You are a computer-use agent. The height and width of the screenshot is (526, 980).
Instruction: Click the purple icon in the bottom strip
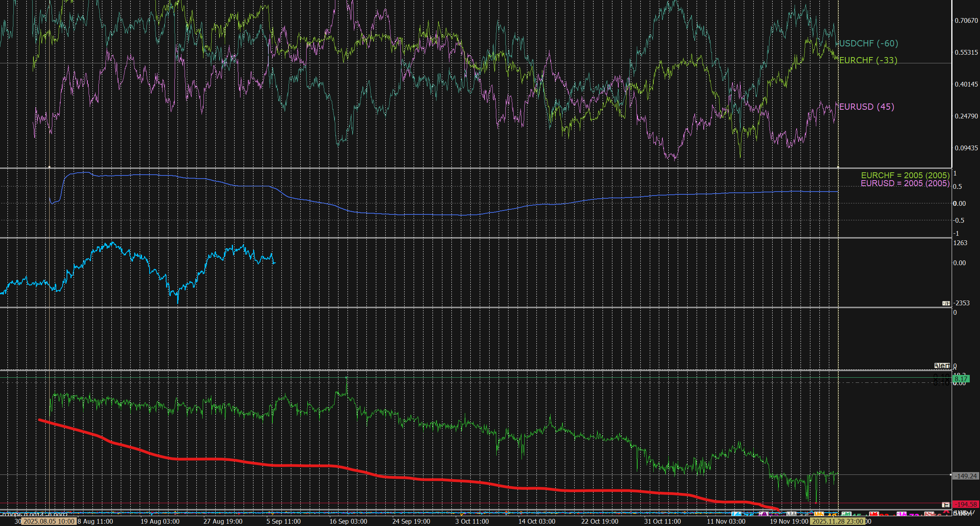pyautogui.click(x=764, y=514)
